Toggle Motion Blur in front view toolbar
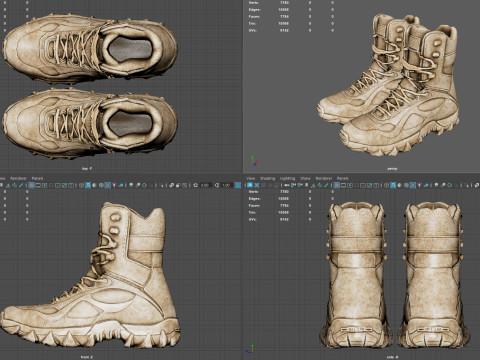Screen dimensions: 480x360 point(138,185)
